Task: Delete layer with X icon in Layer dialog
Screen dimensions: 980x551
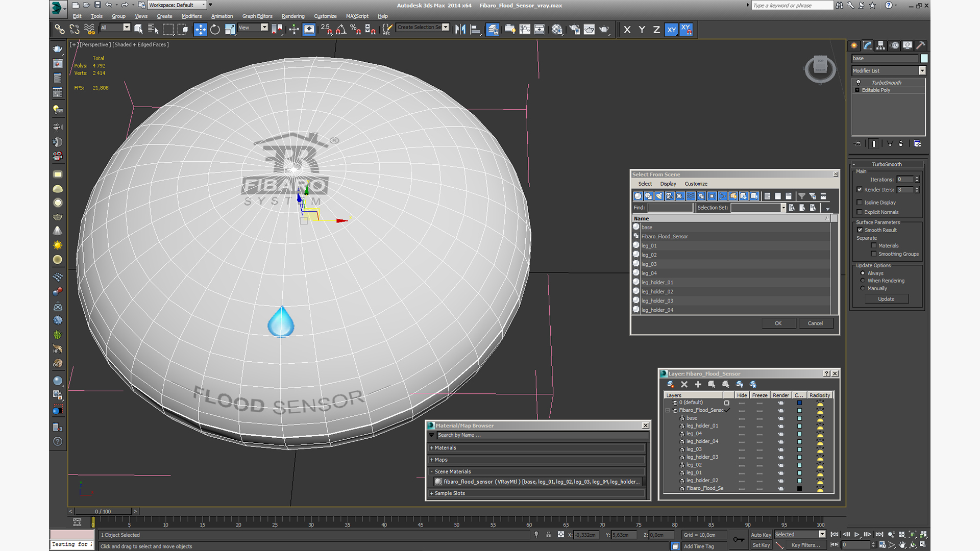Action: (684, 384)
